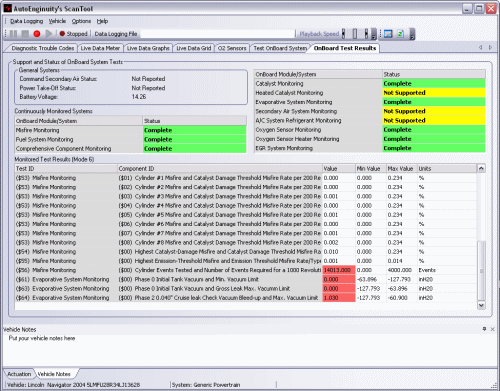Viewport: 500px width, 391px height.
Task: Click the stop playback button
Action: pos(25,34)
